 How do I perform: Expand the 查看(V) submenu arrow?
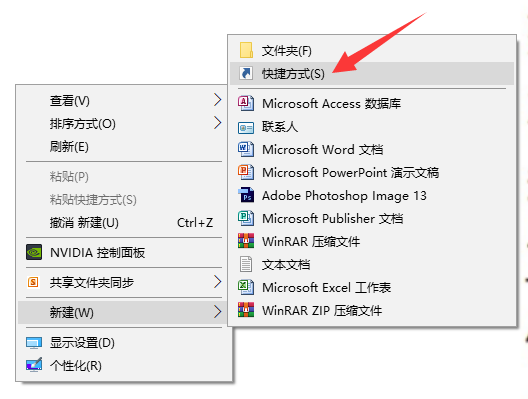click(218, 100)
